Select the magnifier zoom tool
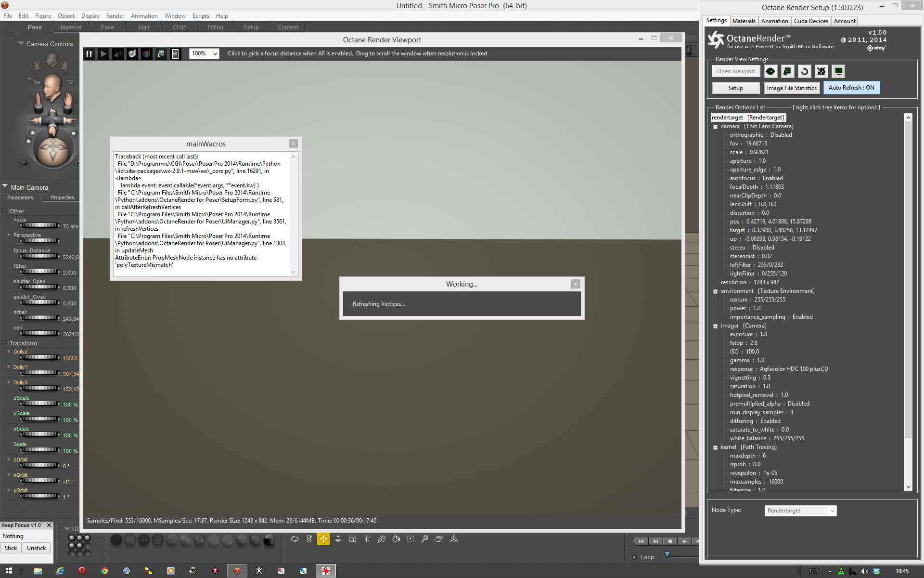This screenshot has height=578, width=924. [424, 539]
